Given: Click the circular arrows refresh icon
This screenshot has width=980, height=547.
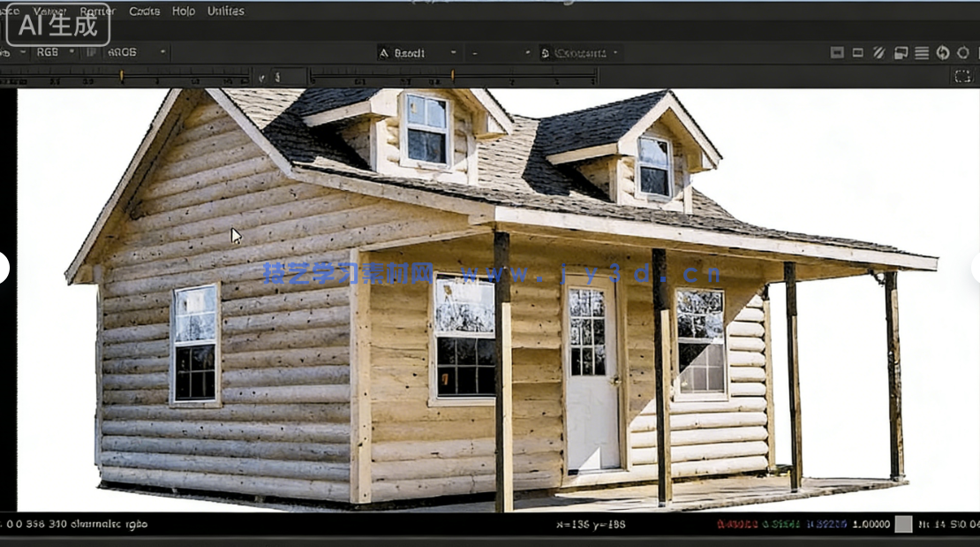Looking at the screenshot, I should click(943, 53).
